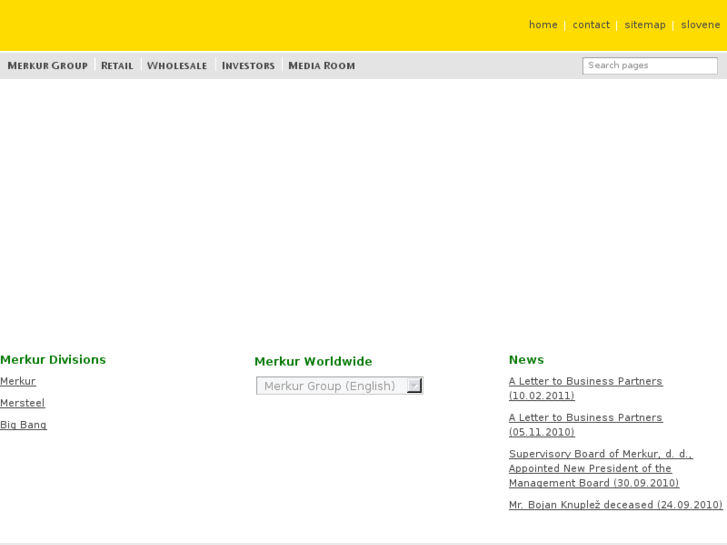Viewport: 727px width, 545px height.
Task: Open the sitemap link
Action: (645, 25)
